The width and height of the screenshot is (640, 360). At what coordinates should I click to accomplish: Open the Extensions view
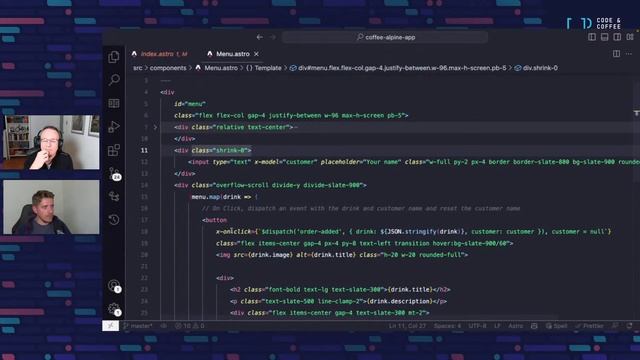point(114,150)
